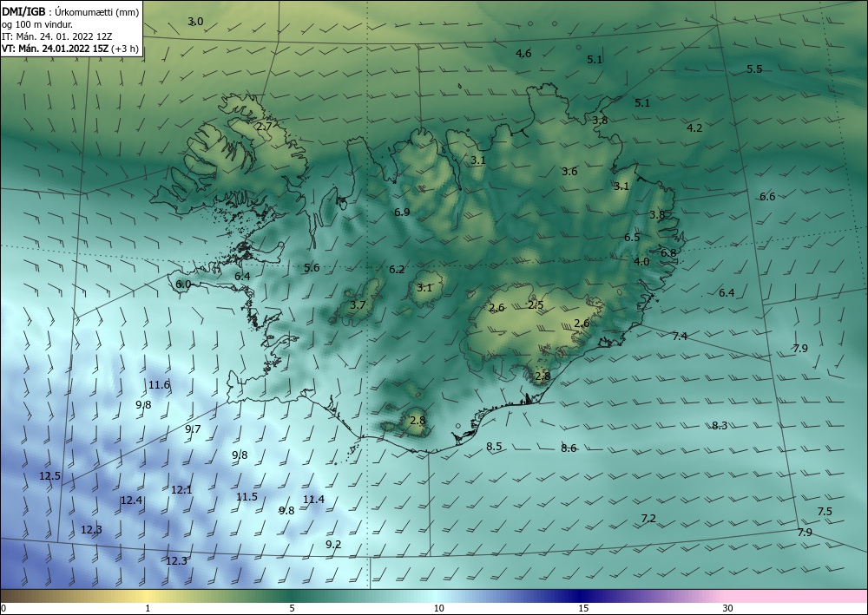Click the 6.9 value label
The width and height of the screenshot is (868, 615).
[402, 212]
